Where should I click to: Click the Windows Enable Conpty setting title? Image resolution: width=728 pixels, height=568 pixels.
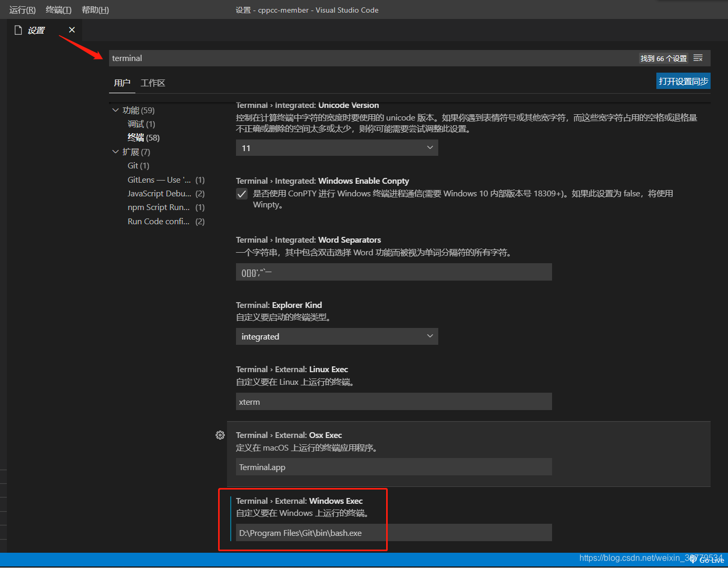point(322,181)
